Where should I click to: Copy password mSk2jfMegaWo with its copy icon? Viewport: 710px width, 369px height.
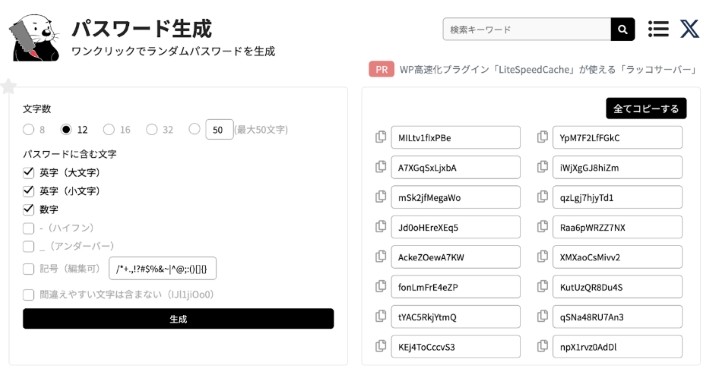[381, 196]
